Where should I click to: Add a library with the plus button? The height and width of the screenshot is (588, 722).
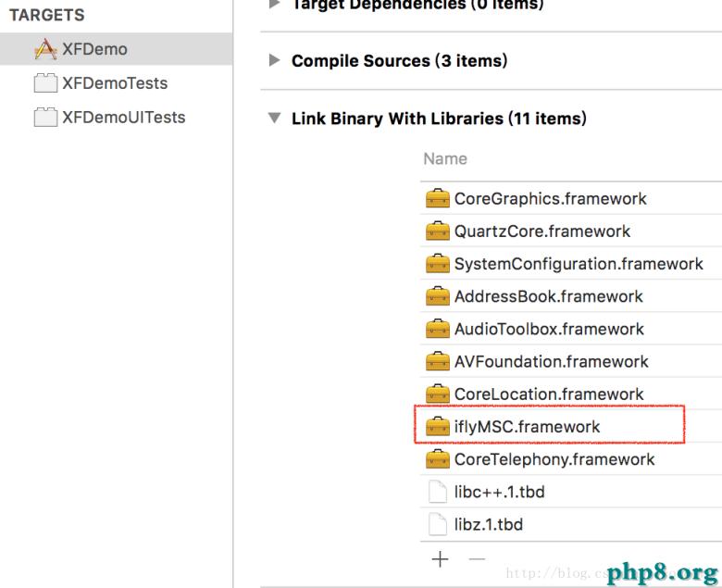(x=440, y=559)
